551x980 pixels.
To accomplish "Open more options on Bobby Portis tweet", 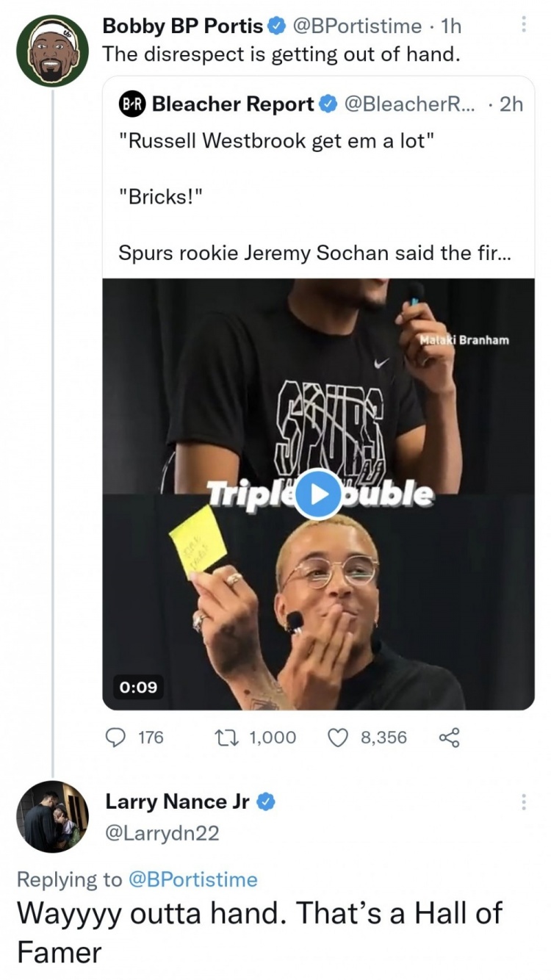I will point(523,26).
